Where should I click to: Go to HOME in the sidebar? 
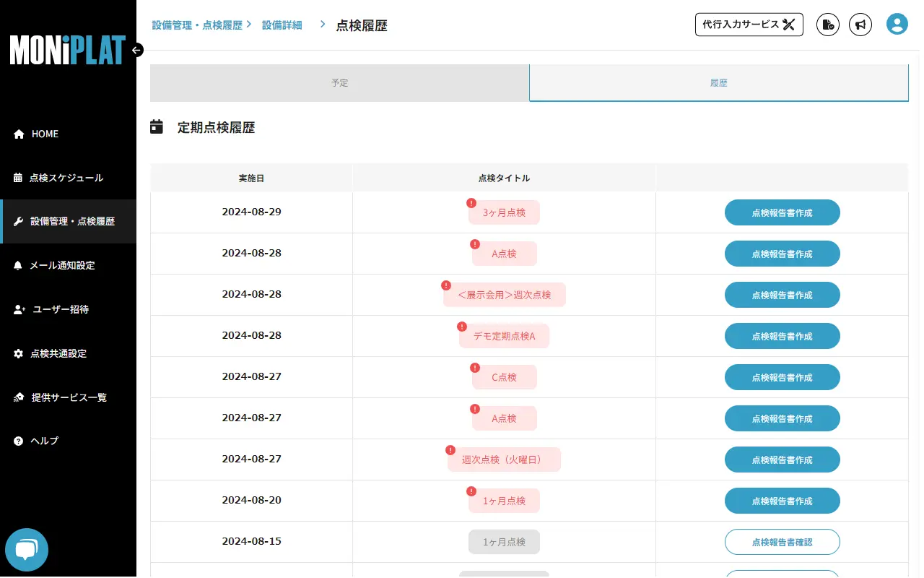click(x=45, y=134)
